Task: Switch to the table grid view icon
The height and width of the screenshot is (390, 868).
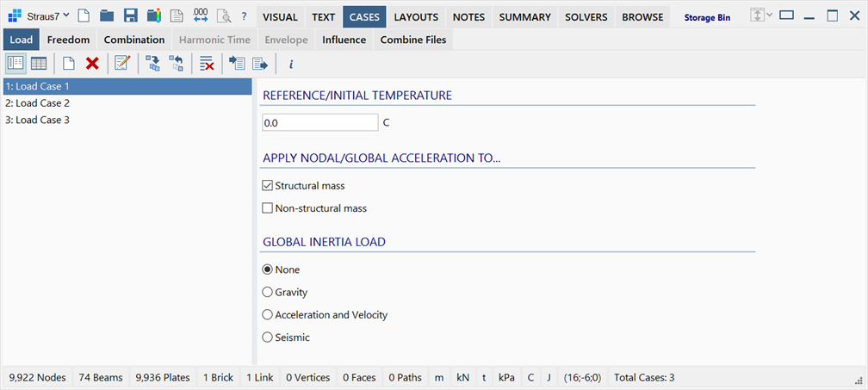Action: pos(39,65)
